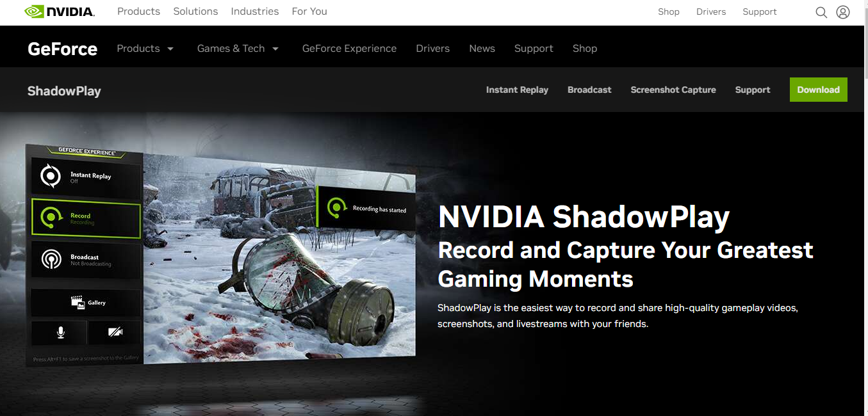Expand the Games & Tech dropdown

(238, 49)
